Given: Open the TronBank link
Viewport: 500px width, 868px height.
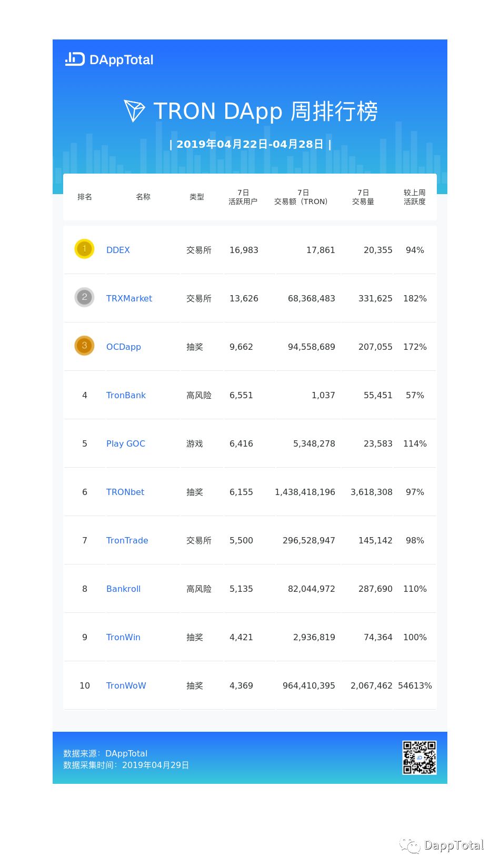Looking at the screenshot, I should coord(126,395).
